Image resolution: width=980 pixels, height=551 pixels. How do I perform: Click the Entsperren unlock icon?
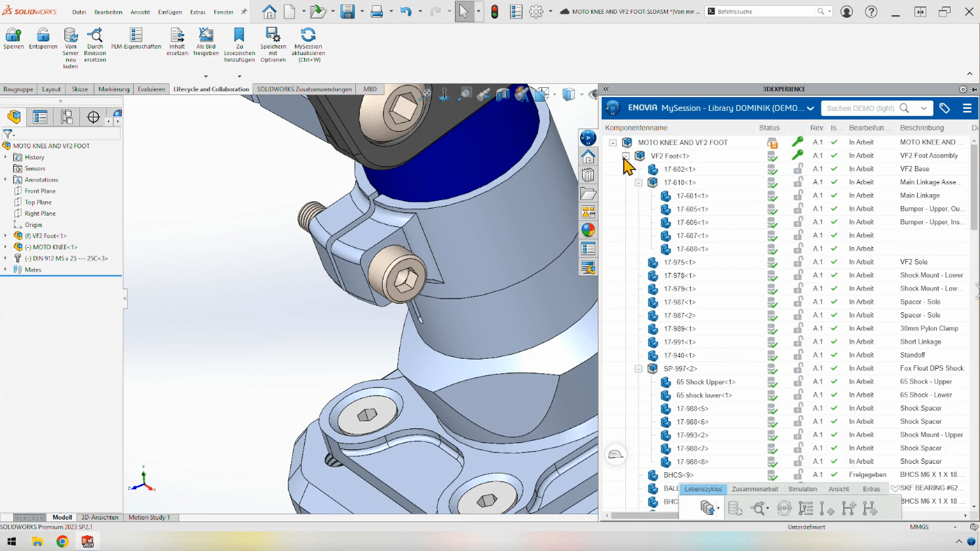(x=43, y=35)
